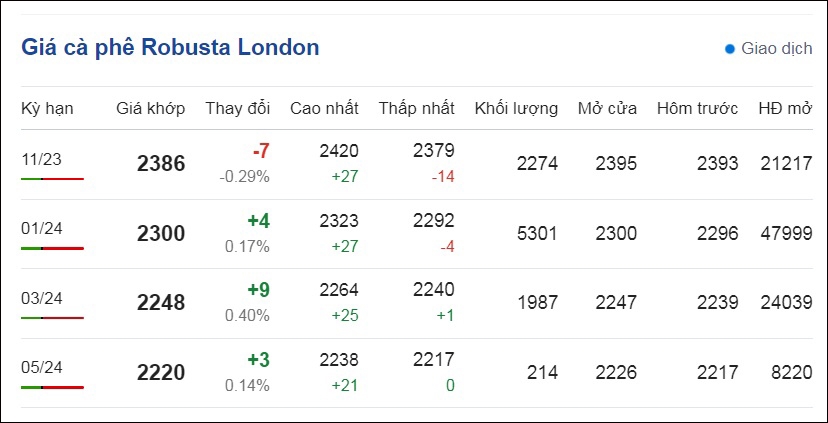
Task: Click the blue Giao dịch status dot
Action: [x=730, y=49]
